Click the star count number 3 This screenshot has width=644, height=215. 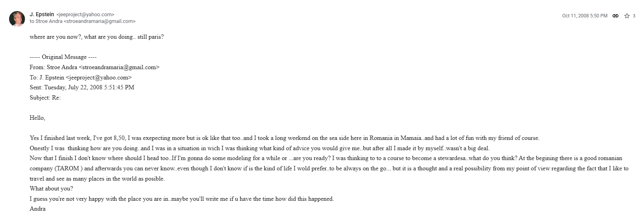point(634,16)
